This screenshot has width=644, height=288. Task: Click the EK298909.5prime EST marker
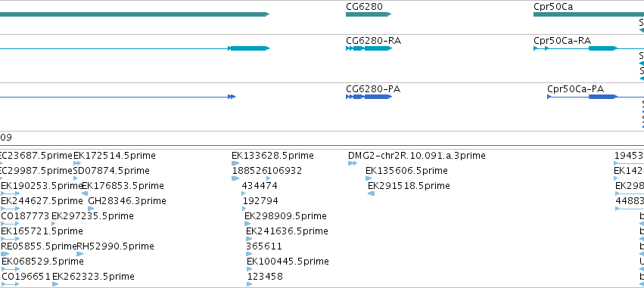point(247,224)
